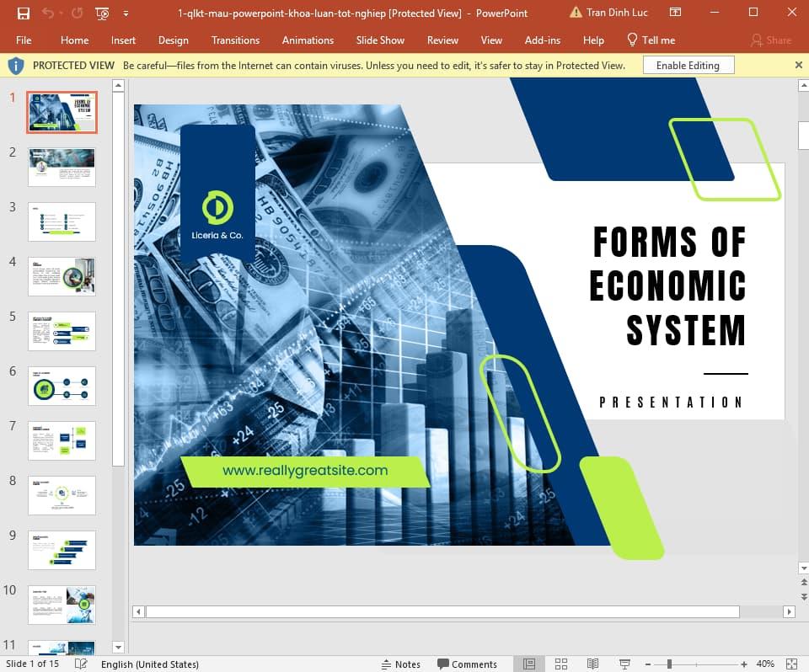Start Slide Show from the status bar icon
The width and height of the screenshot is (809, 672).
pos(624,664)
